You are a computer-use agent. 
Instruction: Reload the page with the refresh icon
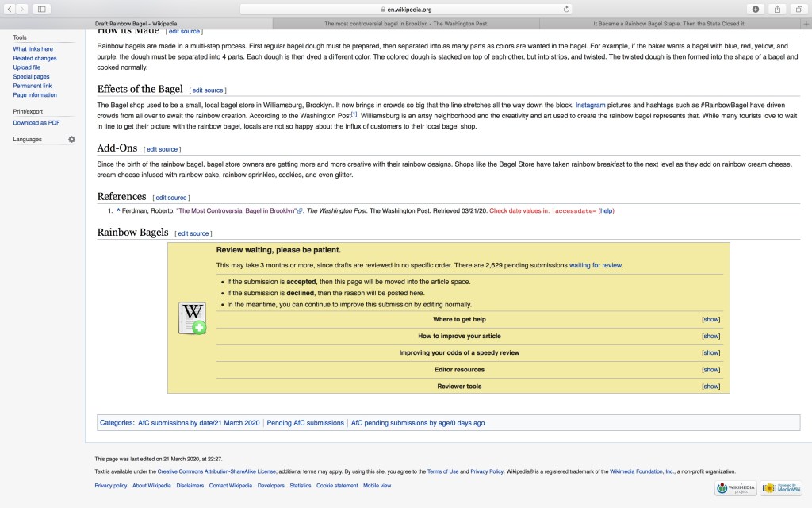(566, 10)
